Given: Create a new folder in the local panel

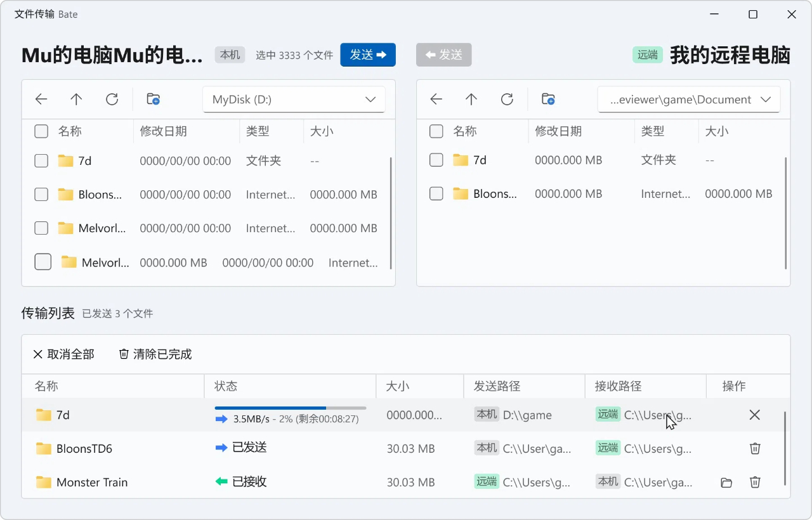Looking at the screenshot, I should coord(152,99).
